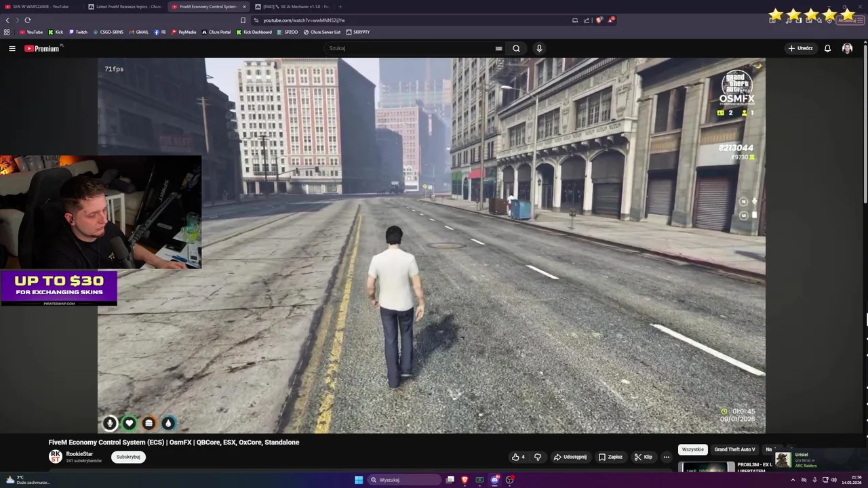
Task: Open the PayMedia bookmark
Action: tap(184, 32)
